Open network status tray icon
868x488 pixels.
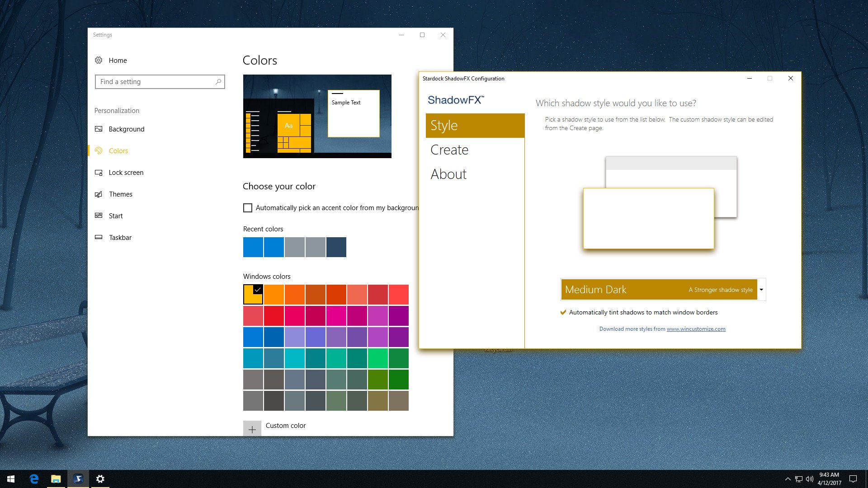[799, 479]
